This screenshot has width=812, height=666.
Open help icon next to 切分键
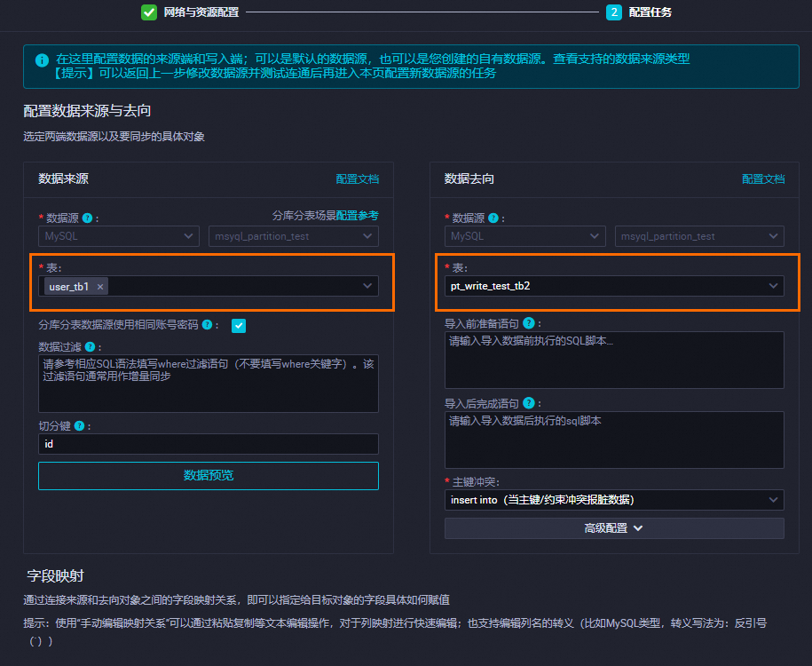pos(79,425)
